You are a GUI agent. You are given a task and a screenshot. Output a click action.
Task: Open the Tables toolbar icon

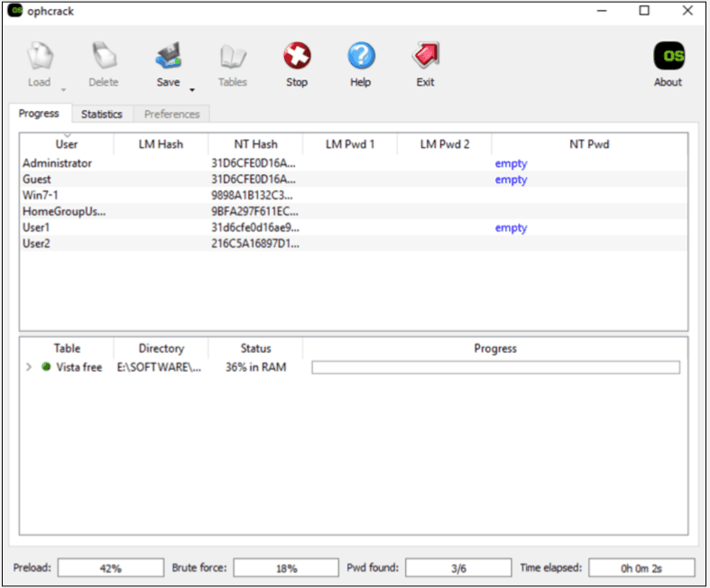tap(232, 58)
